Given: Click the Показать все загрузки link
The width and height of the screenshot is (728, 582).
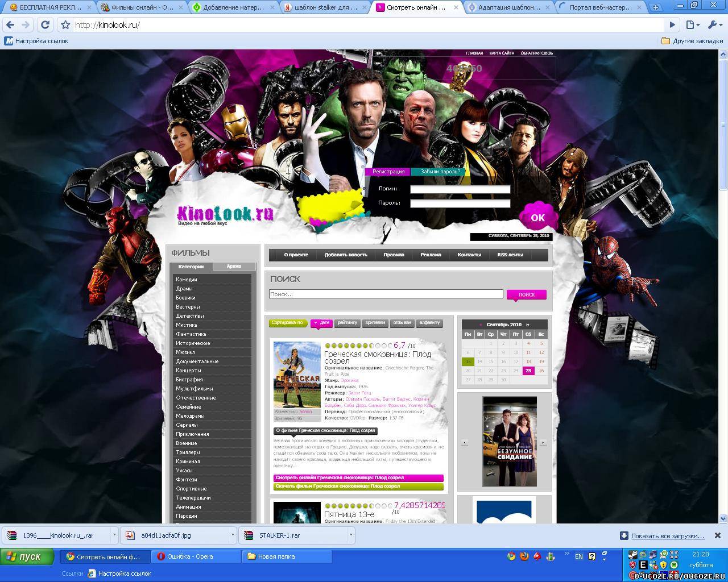Looking at the screenshot, I should tap(667, 535).
